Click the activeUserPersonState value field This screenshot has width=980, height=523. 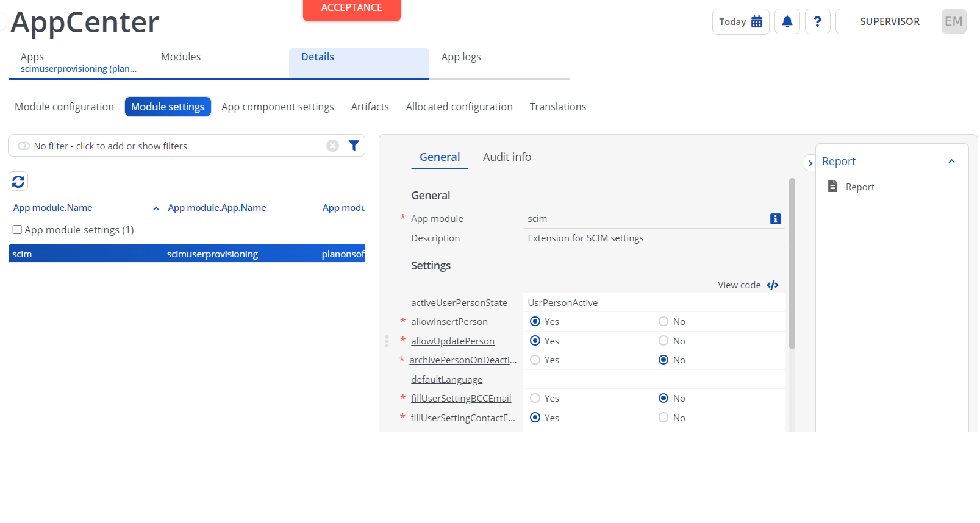coord(654,303)
